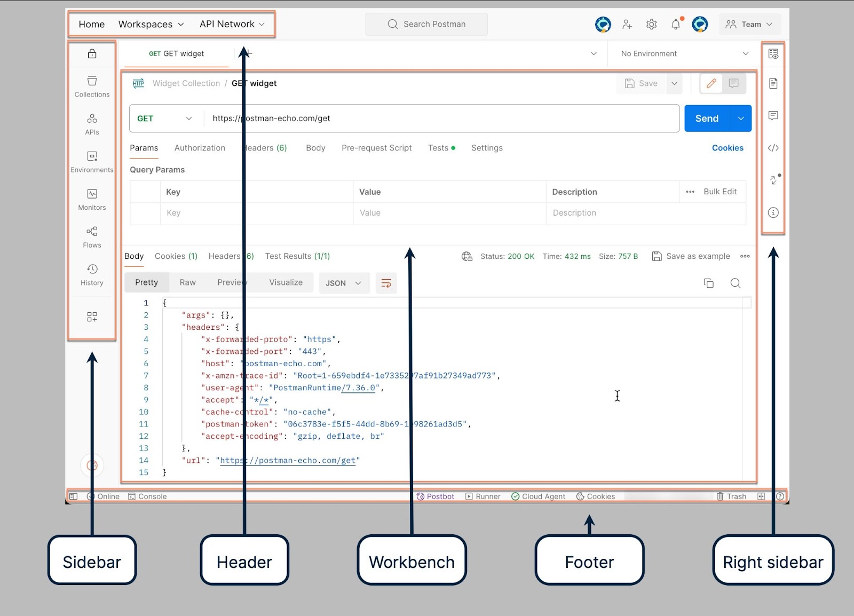Click Save as example

691,256
